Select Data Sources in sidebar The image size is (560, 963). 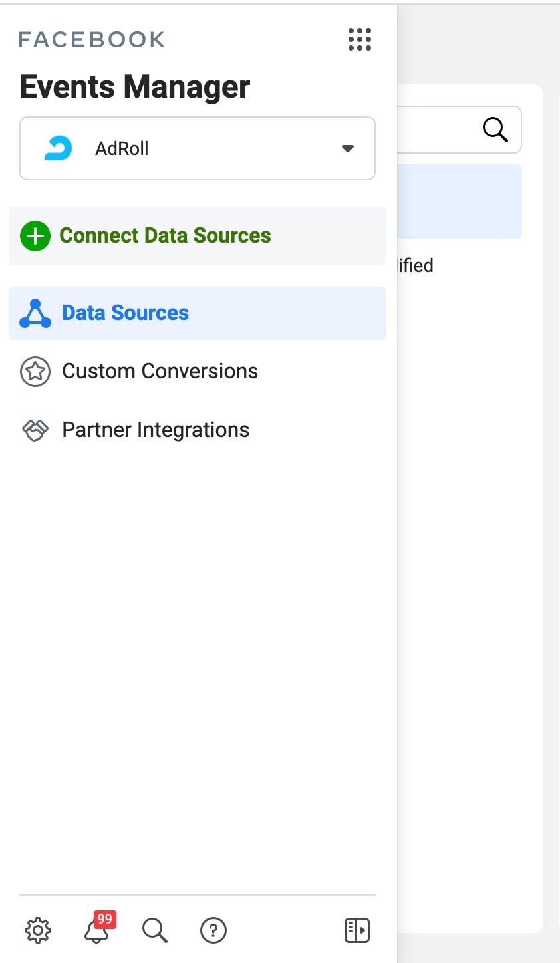pos(198,313)
